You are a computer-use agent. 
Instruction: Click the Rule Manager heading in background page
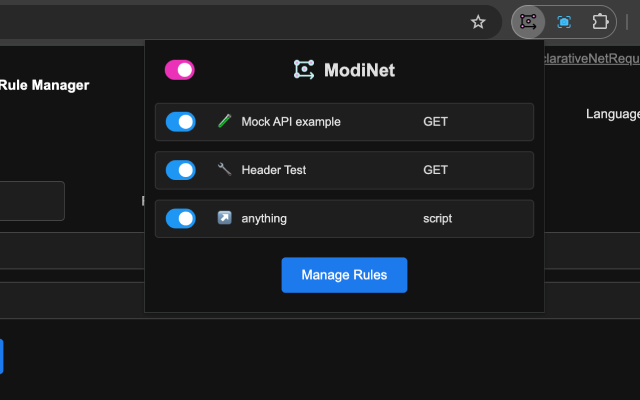pos(44,85)
